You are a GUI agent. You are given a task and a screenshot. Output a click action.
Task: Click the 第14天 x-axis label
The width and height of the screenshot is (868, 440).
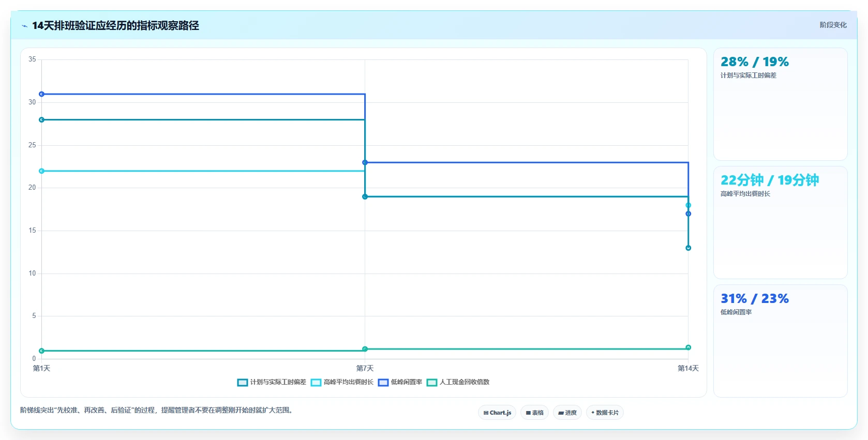(689, 368)
